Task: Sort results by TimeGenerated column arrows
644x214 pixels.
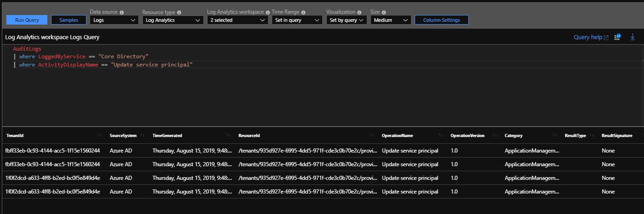Action: [228, 136]
